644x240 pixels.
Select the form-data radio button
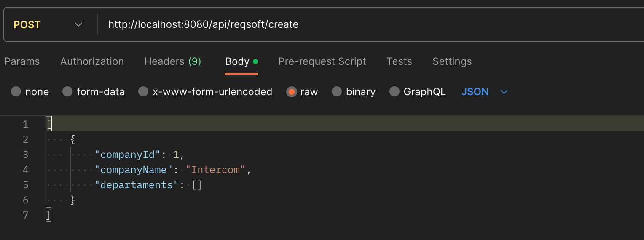(x=67, y=92)
